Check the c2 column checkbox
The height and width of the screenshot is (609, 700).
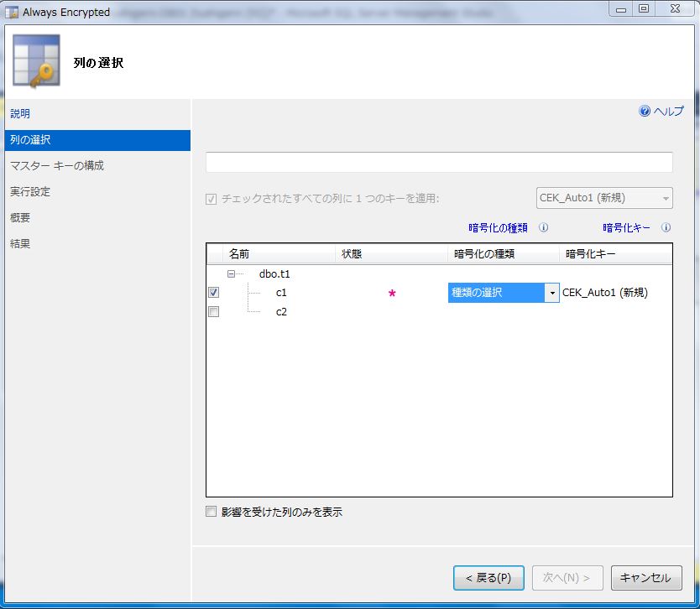[213, 311]
